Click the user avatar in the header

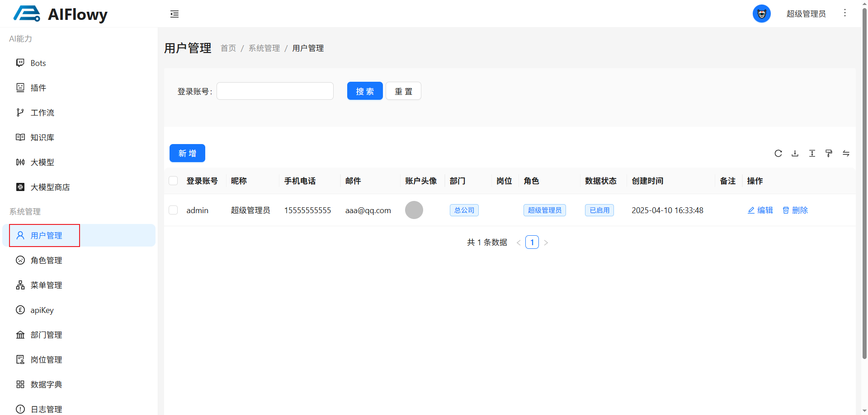(x=761, y=14)
